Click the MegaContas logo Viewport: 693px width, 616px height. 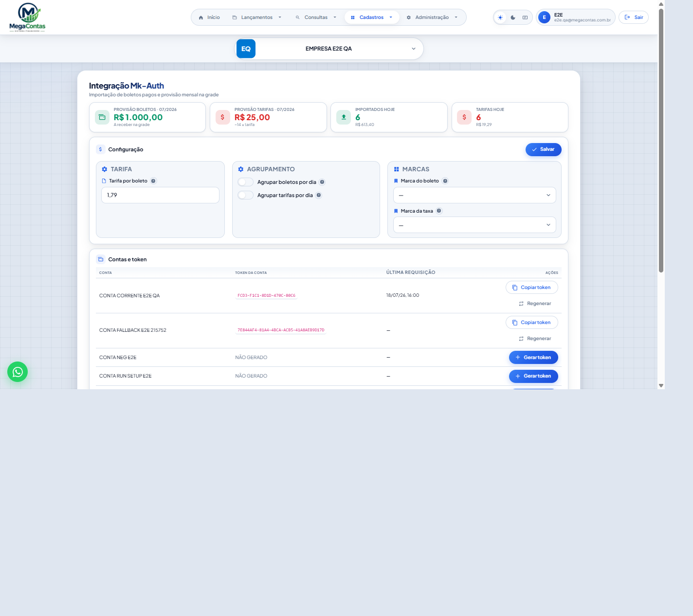tap(27, 18)
